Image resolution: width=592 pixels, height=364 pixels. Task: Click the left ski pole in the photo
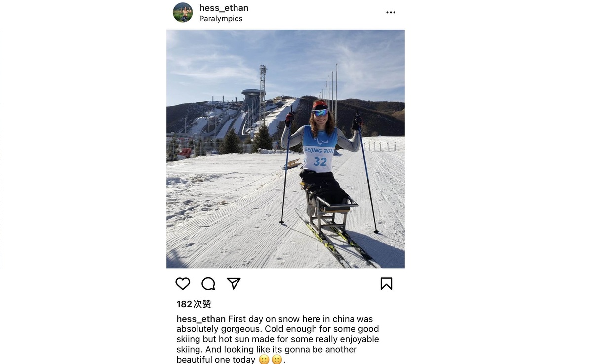[286, 166]
